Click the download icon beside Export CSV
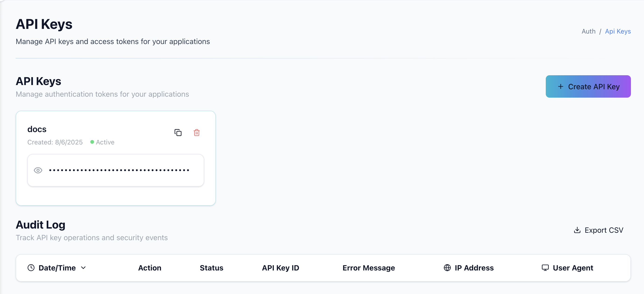Image resolution: width=644 pixels, height=294 pixels. [x=577, y=230]
